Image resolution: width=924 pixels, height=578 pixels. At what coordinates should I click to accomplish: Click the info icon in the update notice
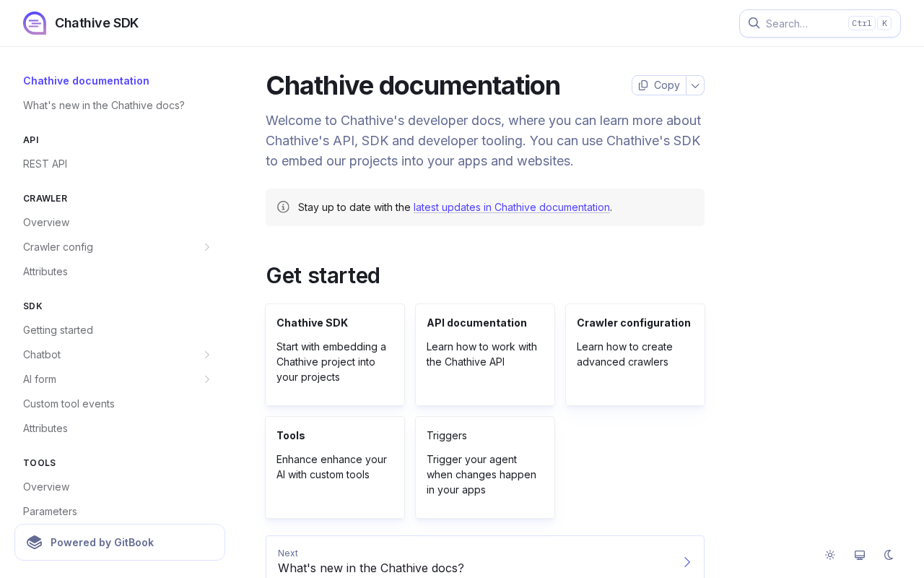click(x=283, y=207)
